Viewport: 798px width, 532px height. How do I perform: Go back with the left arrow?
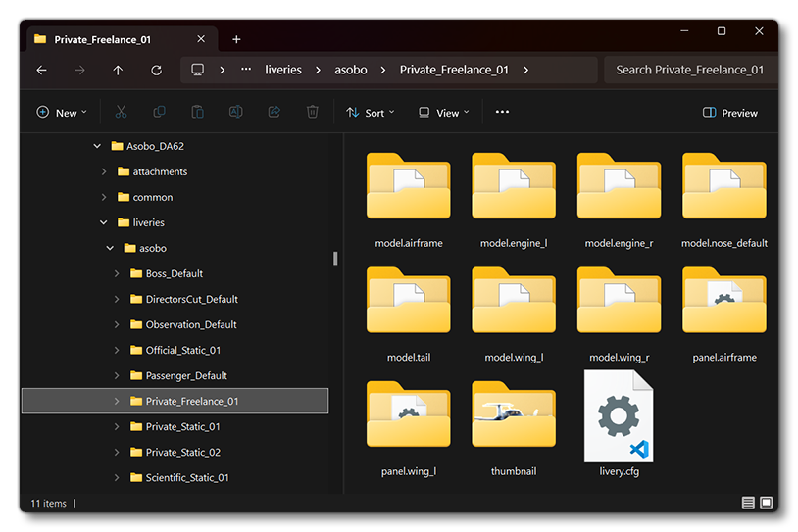pos(42,70)
